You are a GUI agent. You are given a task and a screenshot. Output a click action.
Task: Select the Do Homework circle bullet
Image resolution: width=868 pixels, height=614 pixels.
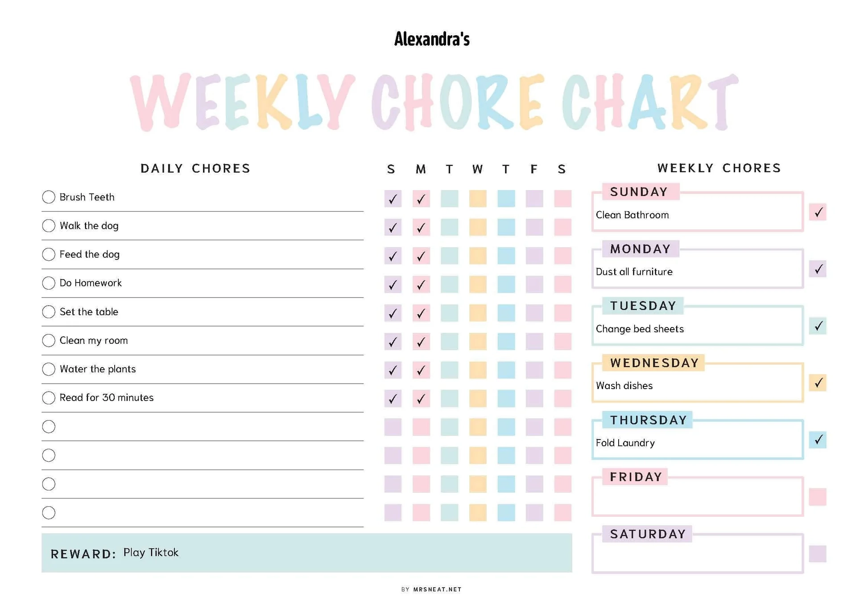point(49,283)
